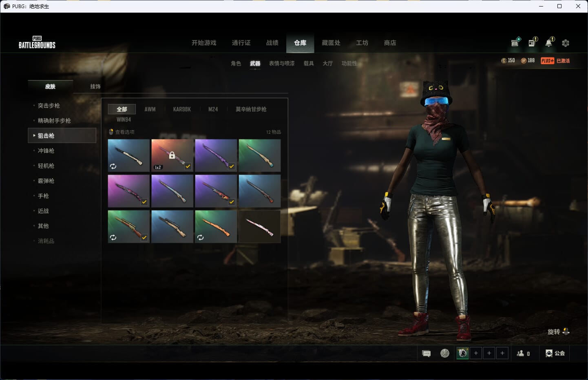588x380 pixels.
Task: Select the 精确射手步枪 category
Action: 54,121
